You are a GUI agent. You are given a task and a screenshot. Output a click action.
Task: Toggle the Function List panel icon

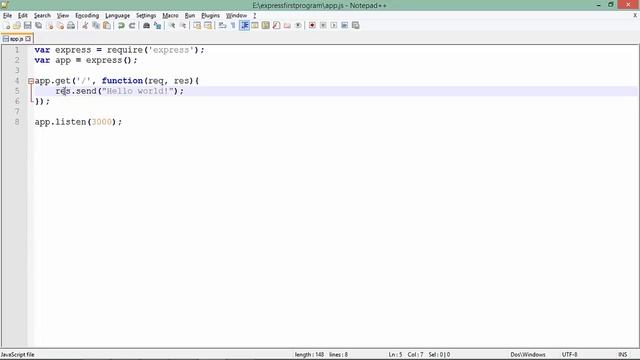tap(276, 25)
